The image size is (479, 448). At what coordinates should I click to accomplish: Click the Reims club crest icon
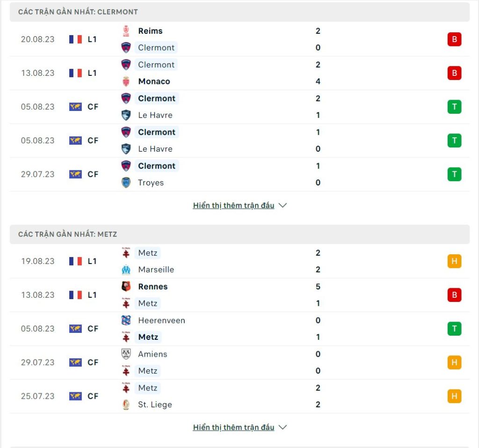(x=126, y=31)
